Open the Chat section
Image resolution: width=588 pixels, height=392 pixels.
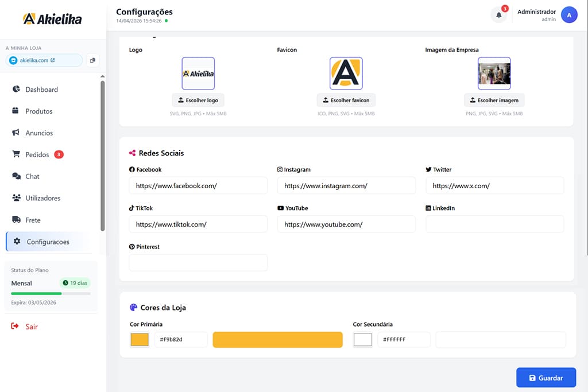(x=32, y=177)
